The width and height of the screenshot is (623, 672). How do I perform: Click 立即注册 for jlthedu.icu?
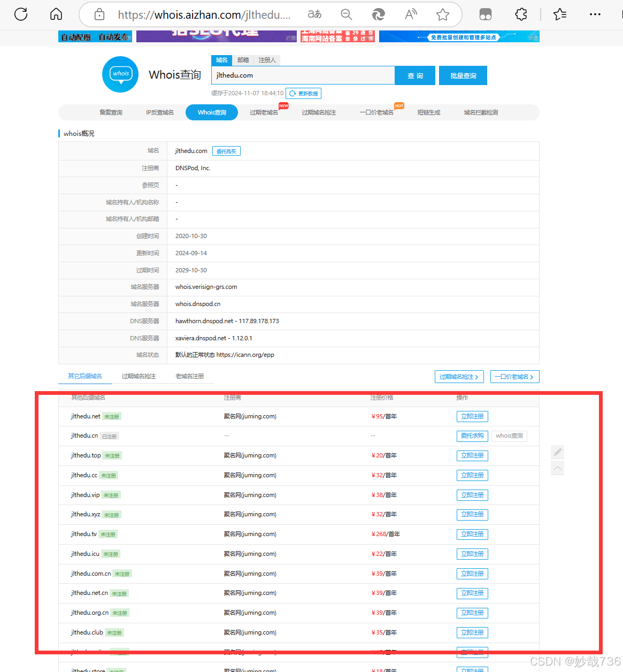472,554
